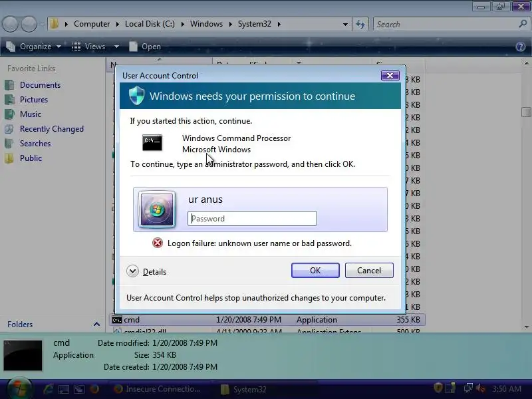Click Local Disk (C:) in the breadcrumb
This screenshot has height=399, width=532.
tap(150, 24)
